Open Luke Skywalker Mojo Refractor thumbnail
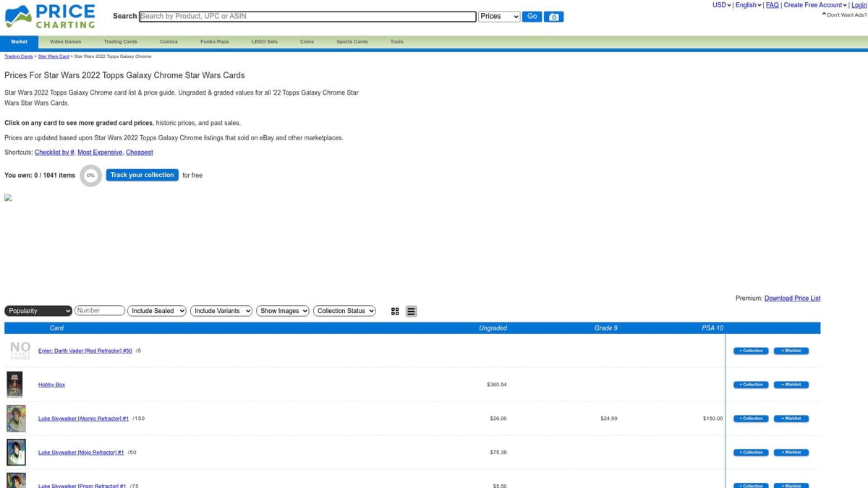The height and width of the screenshot is (488, 868). (16, 453)
